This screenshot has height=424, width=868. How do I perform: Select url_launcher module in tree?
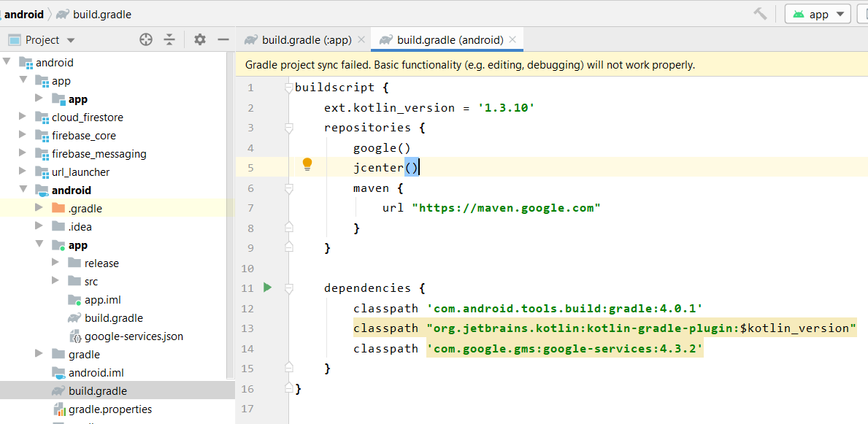click(81, 172)
